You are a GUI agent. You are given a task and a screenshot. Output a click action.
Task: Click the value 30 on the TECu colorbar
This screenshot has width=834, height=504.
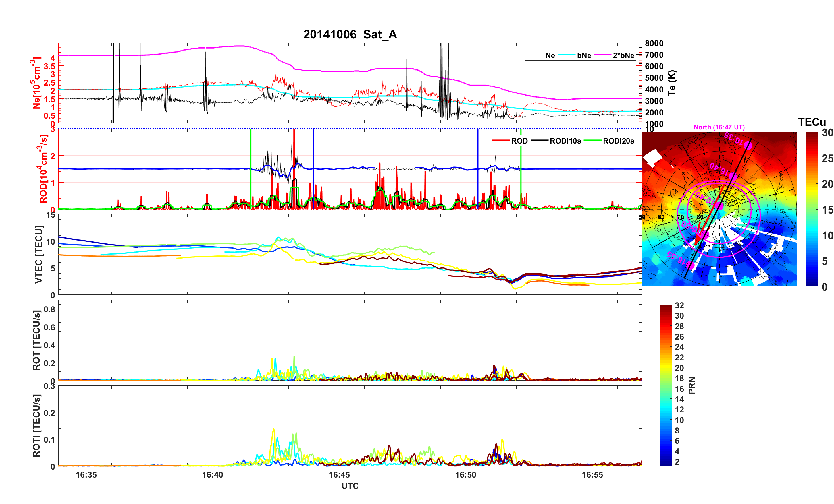tap(828, 133)
